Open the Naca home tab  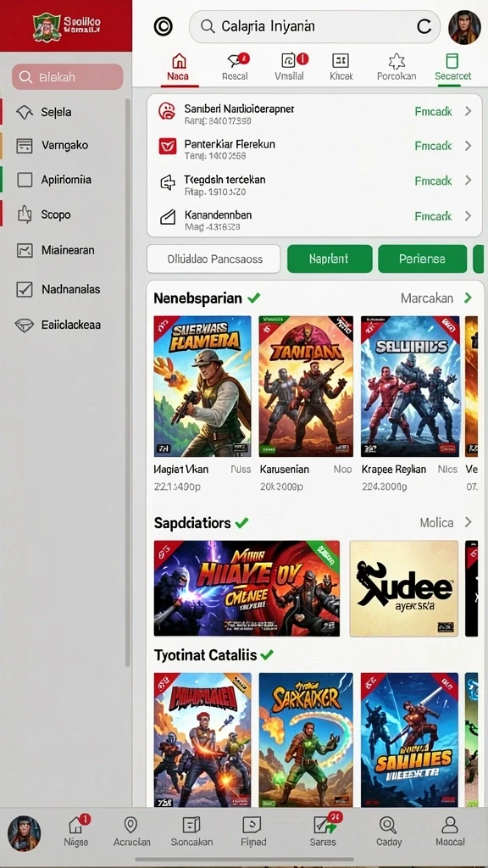pyautogui.click(x=178, y=68)
